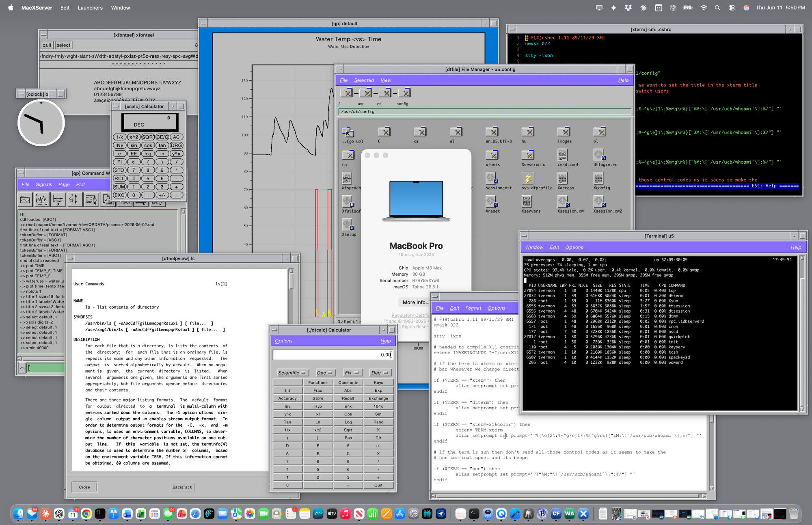
Task: Click the Terminal u5 vertical scrollbar
Action: click(802, 333)
